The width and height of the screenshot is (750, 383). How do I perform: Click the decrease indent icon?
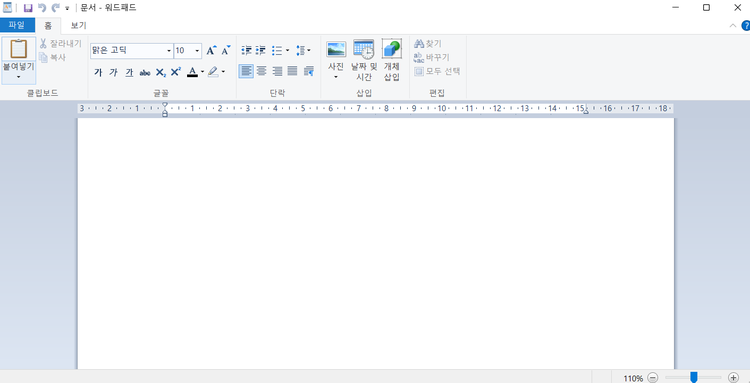pyautogui.click(x=246, y=50)
